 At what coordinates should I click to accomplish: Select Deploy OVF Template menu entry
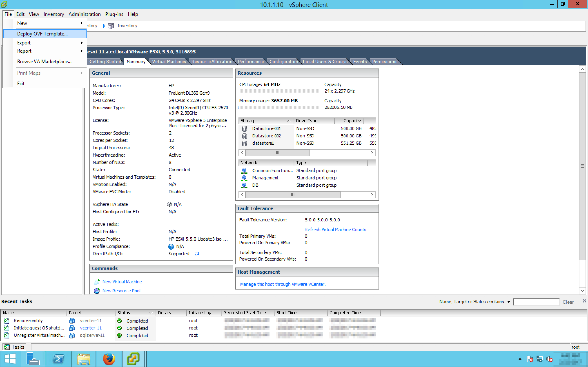(x=42, y=34)
